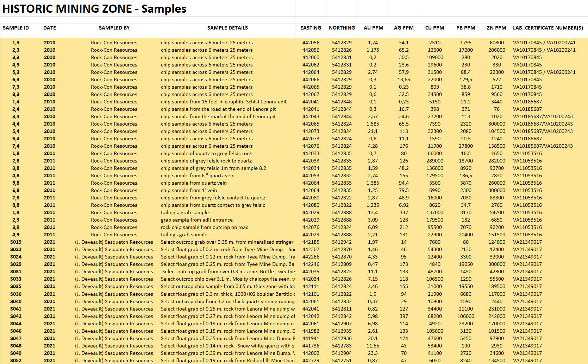Image resolution: width=588 pixels, height=364 pixels.
Task: Click sample ID cell S052
Action: tap(16, 360)
